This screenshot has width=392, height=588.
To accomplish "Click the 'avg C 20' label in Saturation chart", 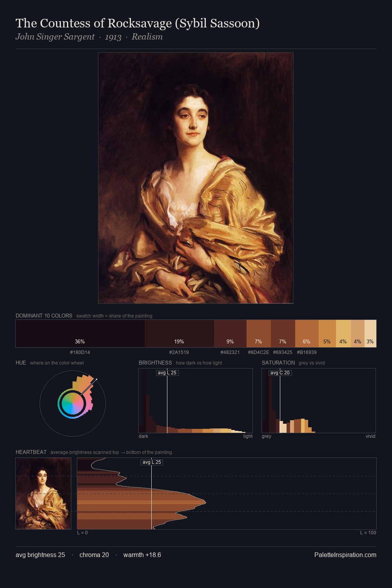I will pos(280,373).
